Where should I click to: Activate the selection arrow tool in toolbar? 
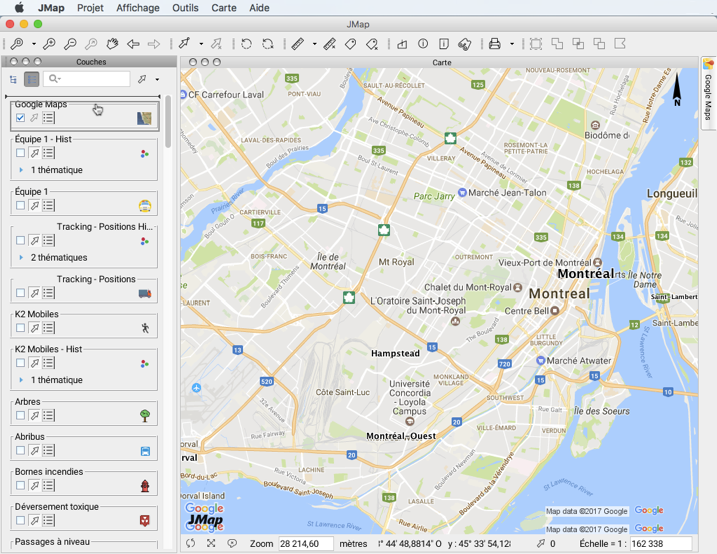click(184, 44)
